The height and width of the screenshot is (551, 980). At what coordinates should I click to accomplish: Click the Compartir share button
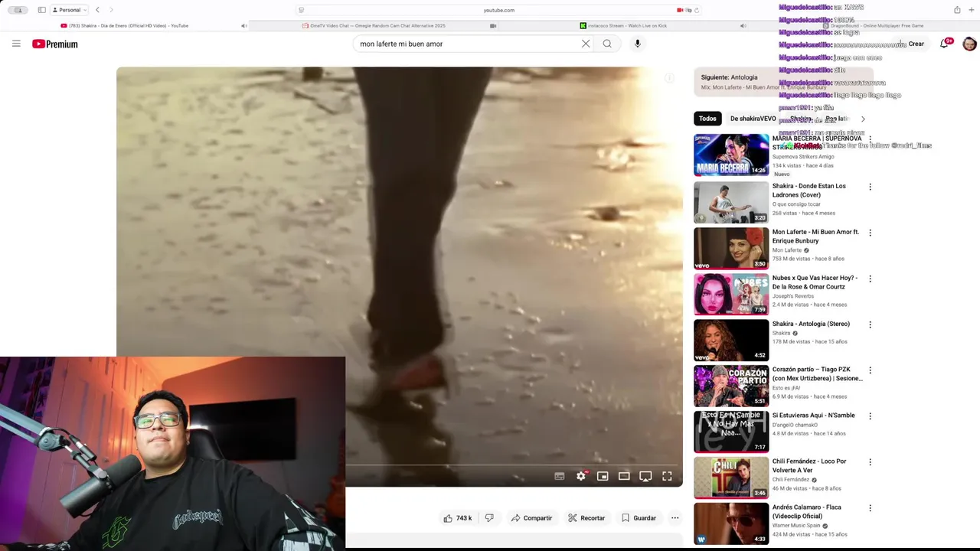click(531, 518)
